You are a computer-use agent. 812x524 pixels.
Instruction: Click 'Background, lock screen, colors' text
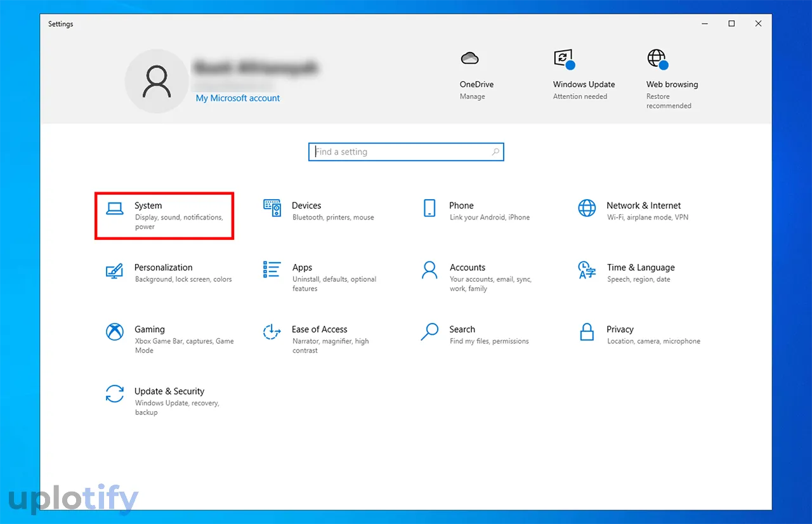pyautogui.click(x=183, y=280)
